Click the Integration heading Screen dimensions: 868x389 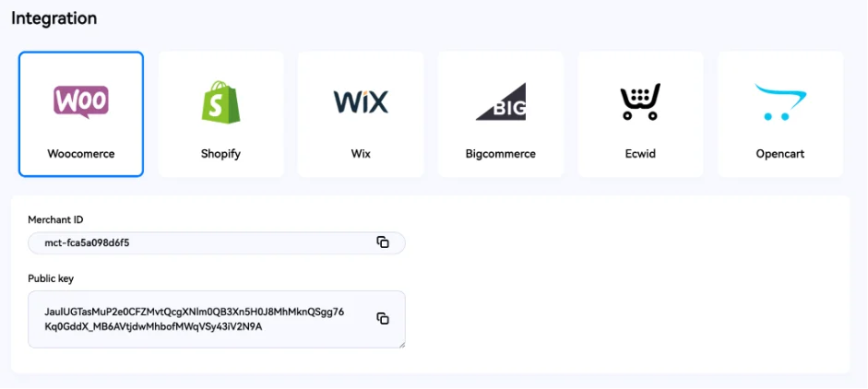pos(54,18)
